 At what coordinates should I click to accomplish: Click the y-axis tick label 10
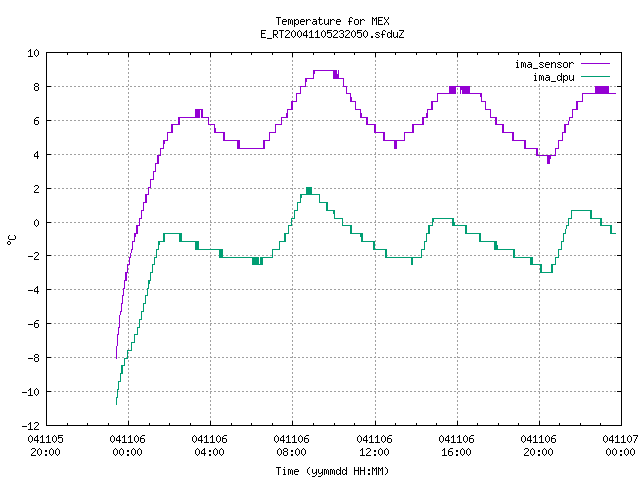(33, 53)
